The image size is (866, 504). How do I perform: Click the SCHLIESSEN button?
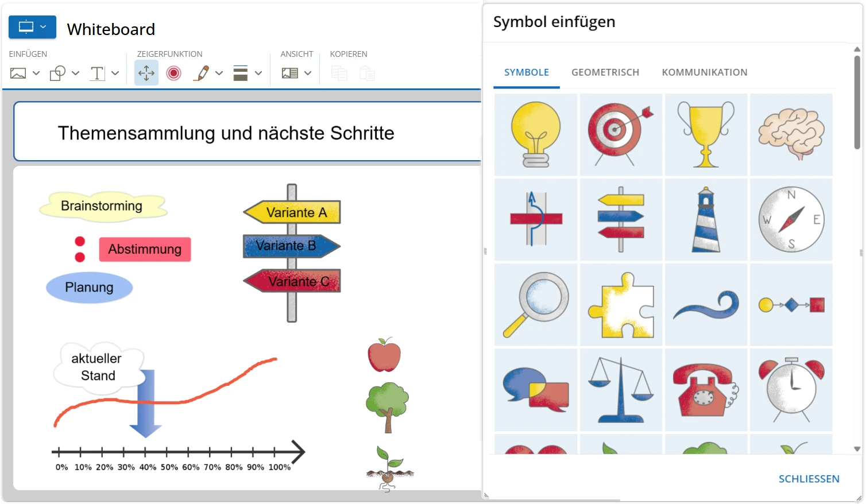tap(809, 478)
